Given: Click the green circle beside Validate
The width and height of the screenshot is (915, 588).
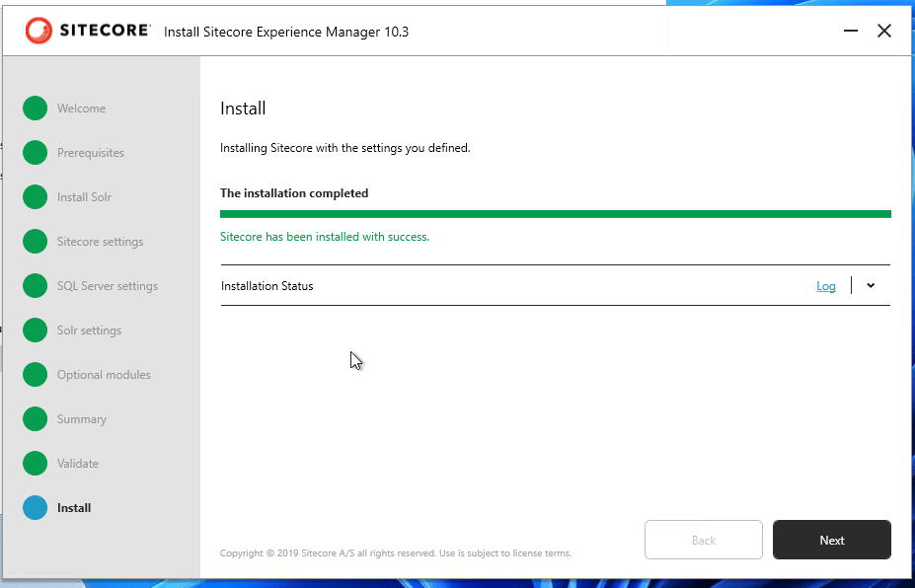Looking at the screenshot, I should click(x=36, y=464).
